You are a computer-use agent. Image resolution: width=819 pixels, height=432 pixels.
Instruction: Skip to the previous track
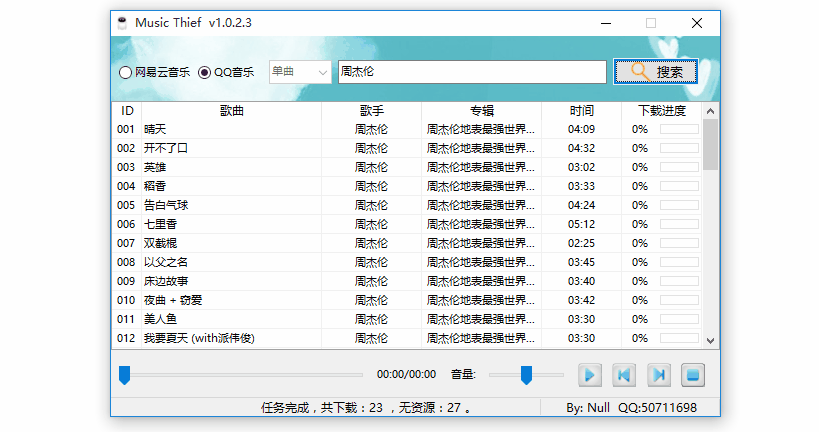(x=624, y=375)
